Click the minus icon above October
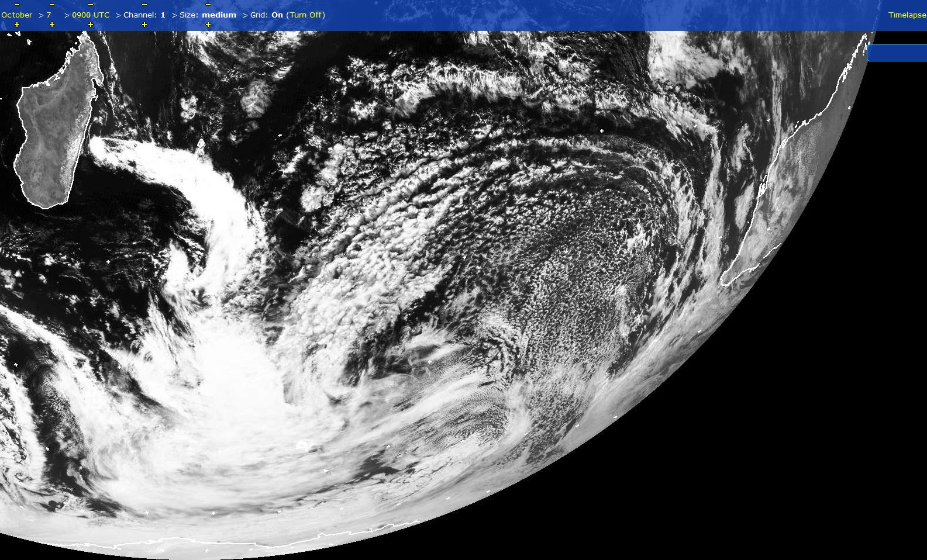 pyautogui.click(x=17, y=5)
